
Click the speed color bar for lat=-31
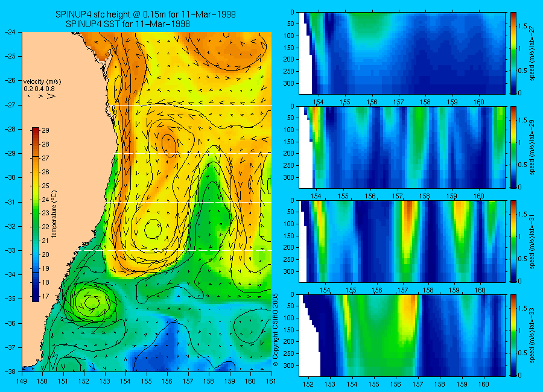[x=513, y=241]
